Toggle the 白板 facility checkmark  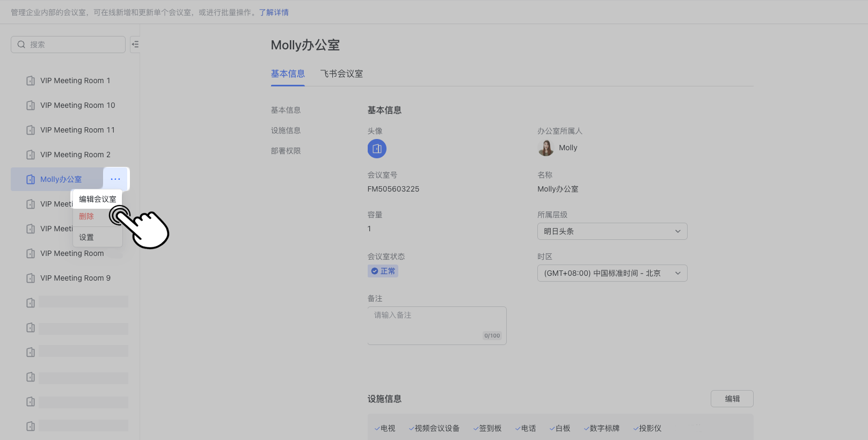[552, 428]
